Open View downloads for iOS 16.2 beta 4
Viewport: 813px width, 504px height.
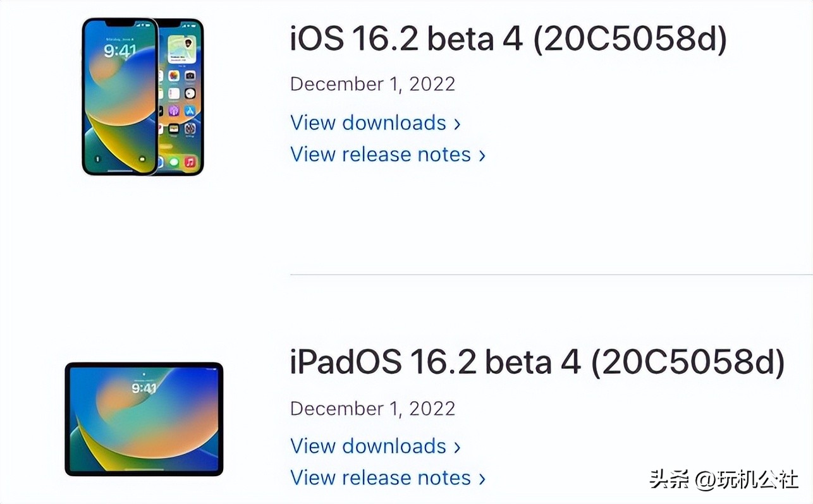pyautogui.click(x=370, y=123)
